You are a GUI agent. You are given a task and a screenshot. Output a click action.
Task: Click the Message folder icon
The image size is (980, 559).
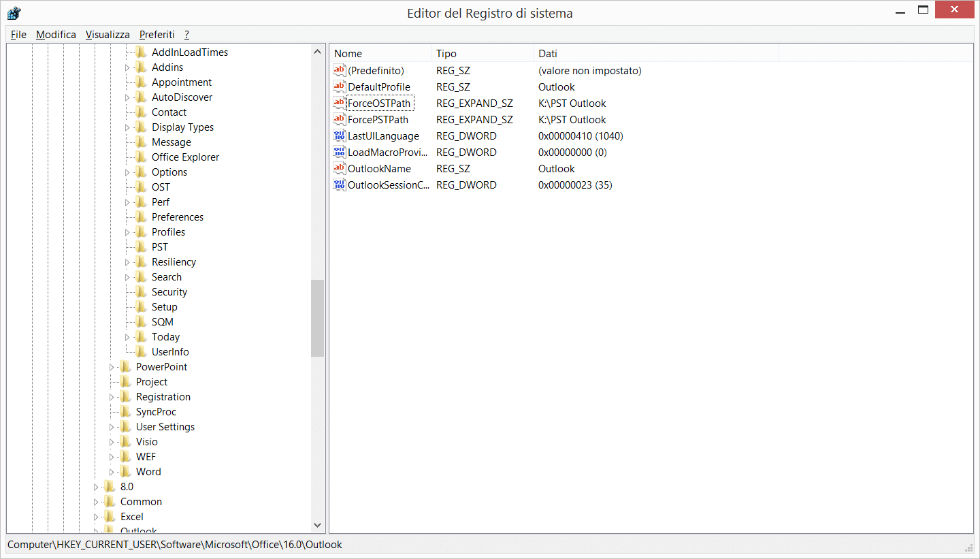(x=141, y=142)
